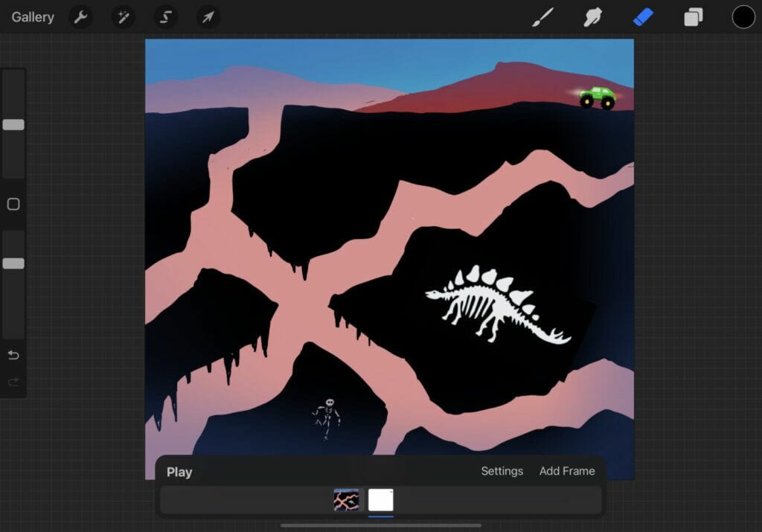The width and height of the screenshot is (762, 532).
Task: Undo the last action
Action: [13, 355]
